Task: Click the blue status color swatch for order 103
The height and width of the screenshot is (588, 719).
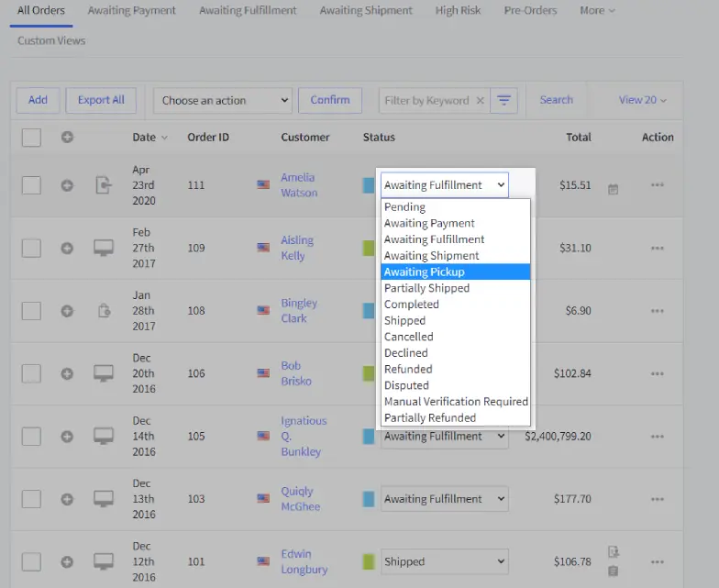Action: (369, 499)
